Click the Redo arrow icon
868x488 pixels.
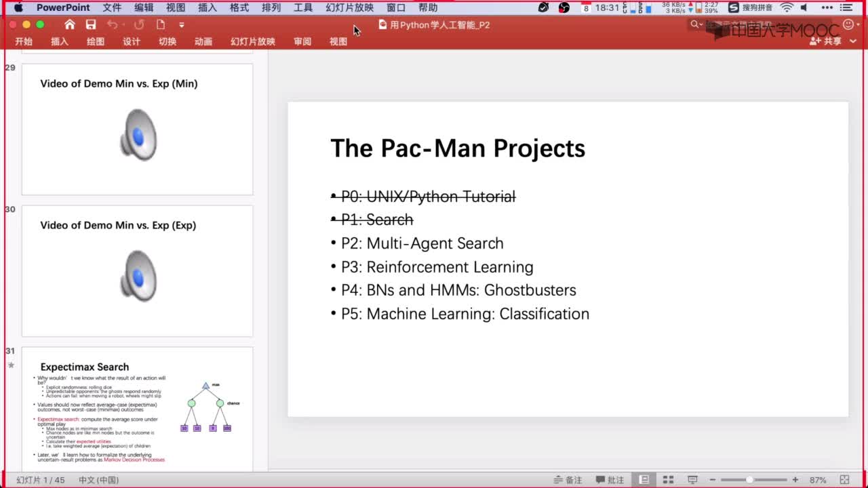[139, 24]
